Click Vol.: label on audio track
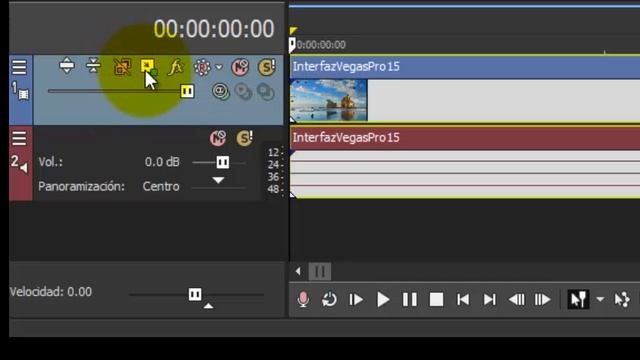640x360 pixels. (51, 162)
